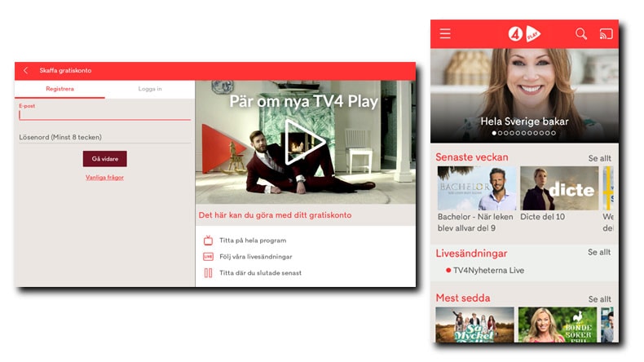
Task: Switch to the Registrera tab
Action: (x=60, y=90)
